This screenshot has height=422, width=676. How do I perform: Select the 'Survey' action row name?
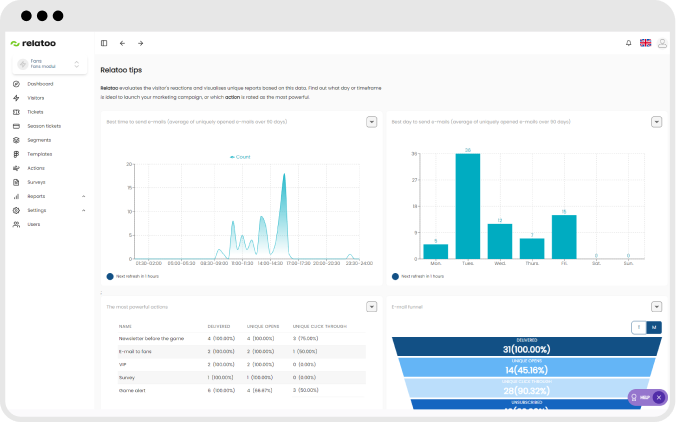pyautogui.click(x=127, y=378)
